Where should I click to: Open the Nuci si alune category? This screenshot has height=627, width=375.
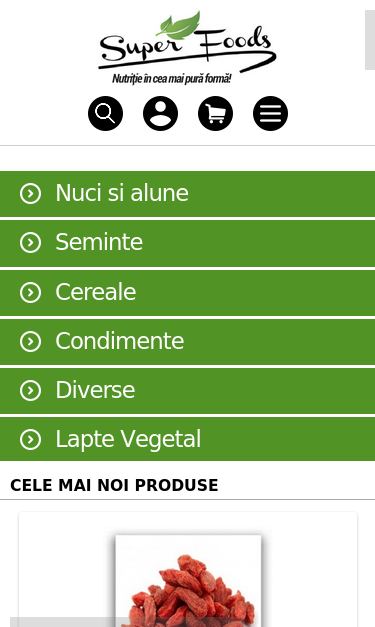click(188, 194)
